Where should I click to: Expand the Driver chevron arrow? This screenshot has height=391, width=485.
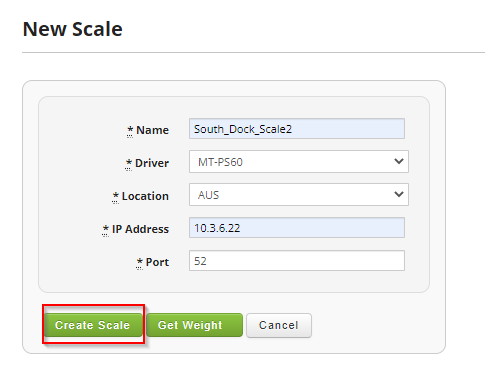click(x=399, y=161)
